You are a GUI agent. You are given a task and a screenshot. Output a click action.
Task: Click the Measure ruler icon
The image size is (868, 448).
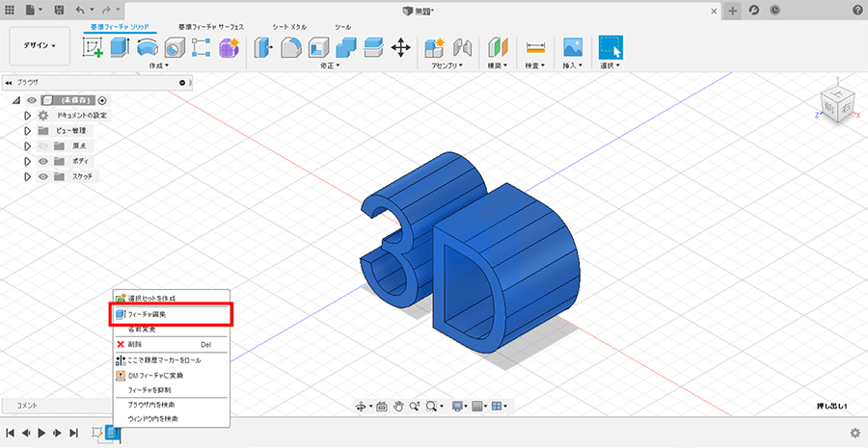[x=535, y=46]
